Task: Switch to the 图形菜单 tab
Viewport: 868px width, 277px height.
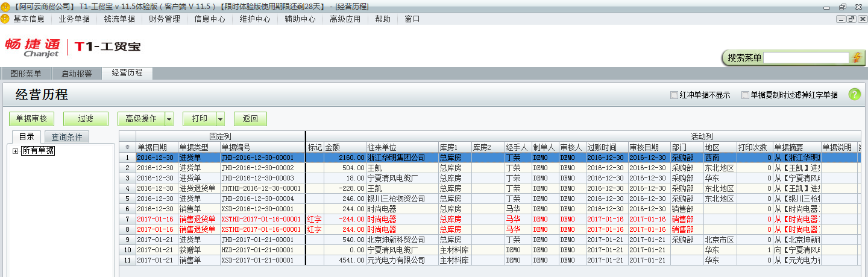Action: (26, 74)
